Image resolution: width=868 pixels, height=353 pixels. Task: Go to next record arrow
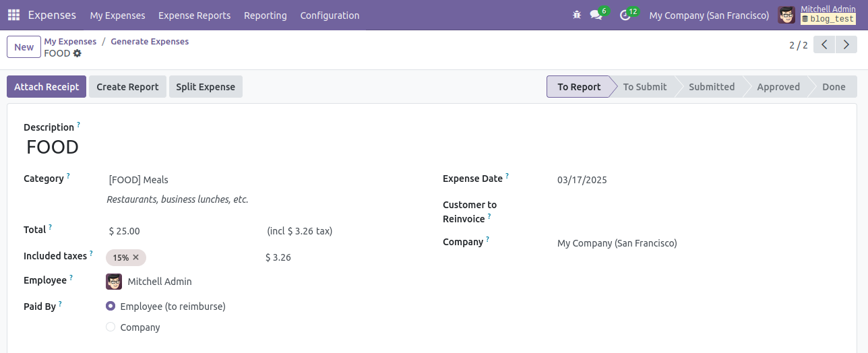[846, 45]
